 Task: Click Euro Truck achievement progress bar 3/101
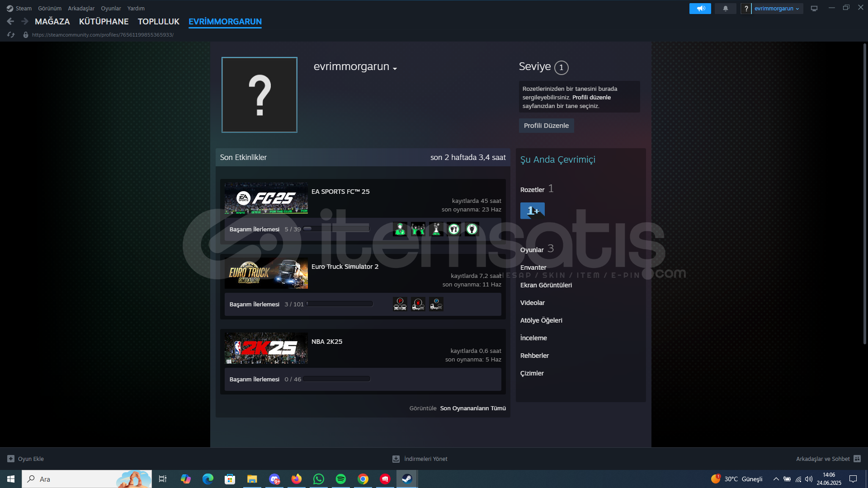point(340,304)
